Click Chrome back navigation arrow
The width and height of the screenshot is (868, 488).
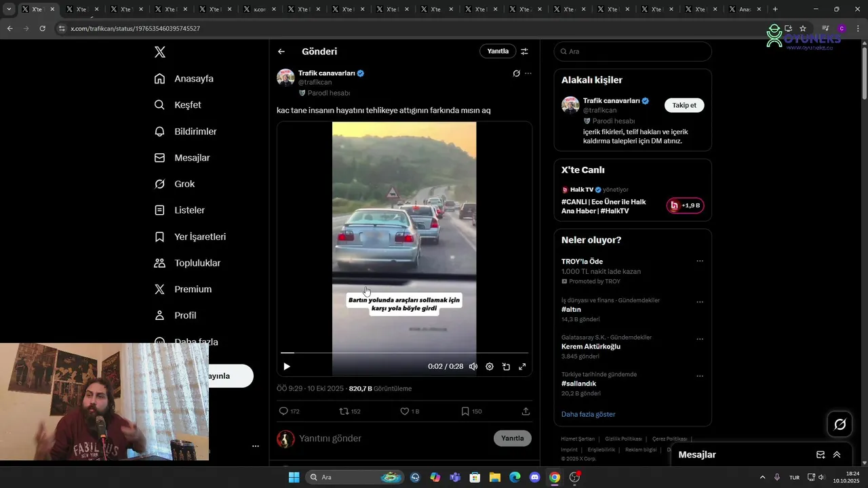tap(9, 28)
